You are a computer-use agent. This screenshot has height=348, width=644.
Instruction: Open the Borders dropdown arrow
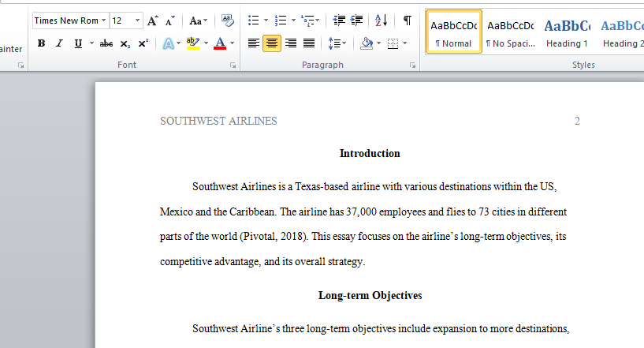point(405,43)
